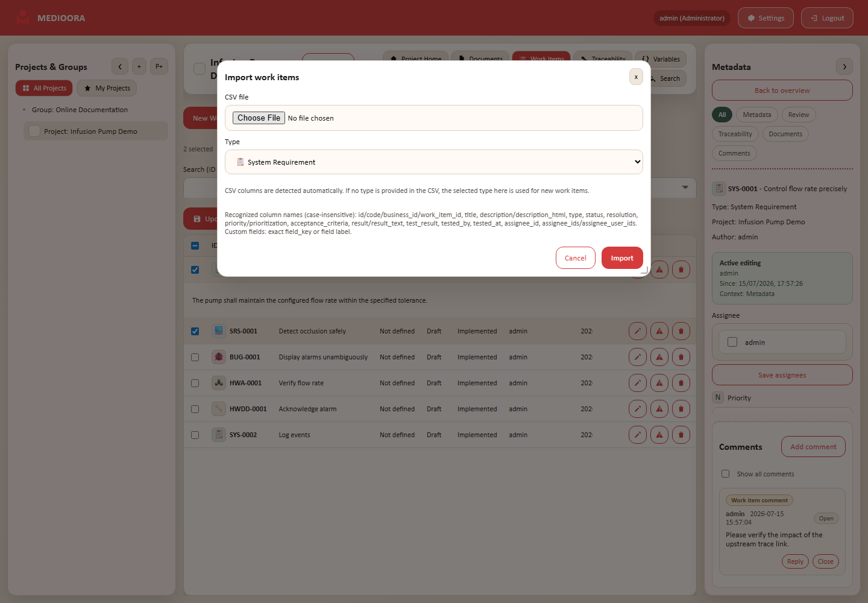The width and height of the screenshot is (868, 603).
Task: Click the P+ add project button
Action: click(159, 66)
